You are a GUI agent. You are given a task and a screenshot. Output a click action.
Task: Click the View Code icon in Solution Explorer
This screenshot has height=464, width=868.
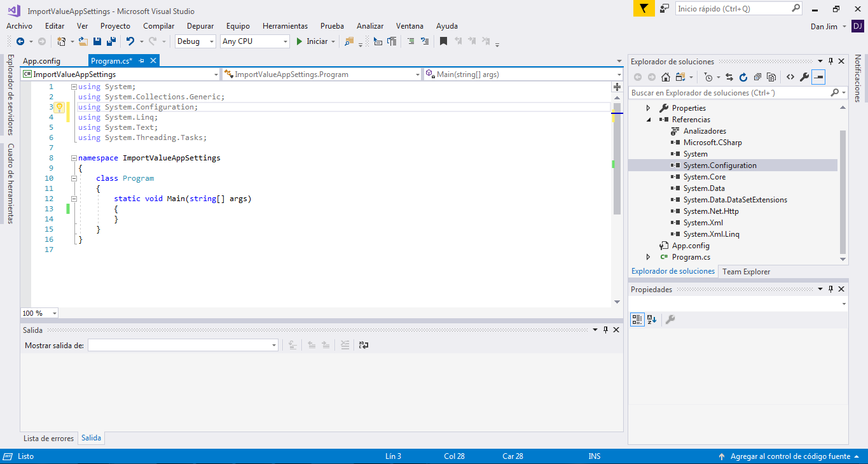pyautogui.click(x=790, y=77)
